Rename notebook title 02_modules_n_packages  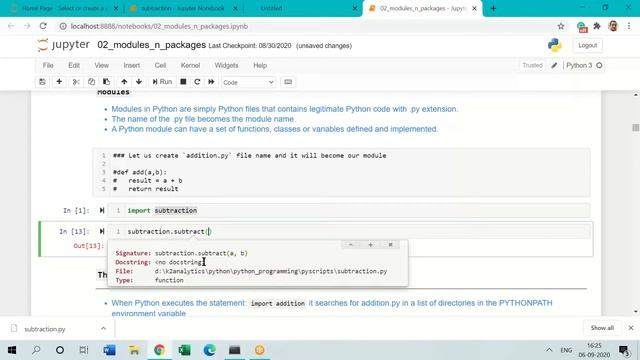[151, 45]
